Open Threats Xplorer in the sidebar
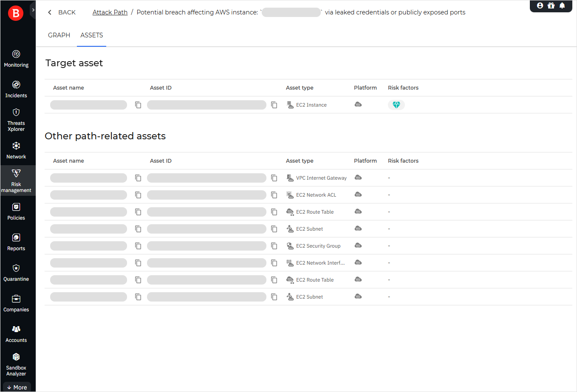 pyautogui.click(x=16, y=120)
